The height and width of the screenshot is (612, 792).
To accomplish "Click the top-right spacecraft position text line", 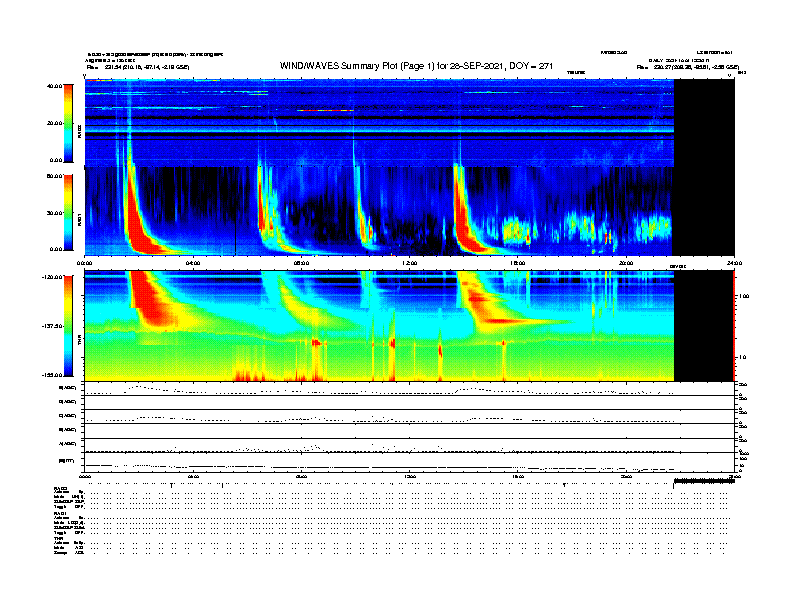I will coord(687,67).
